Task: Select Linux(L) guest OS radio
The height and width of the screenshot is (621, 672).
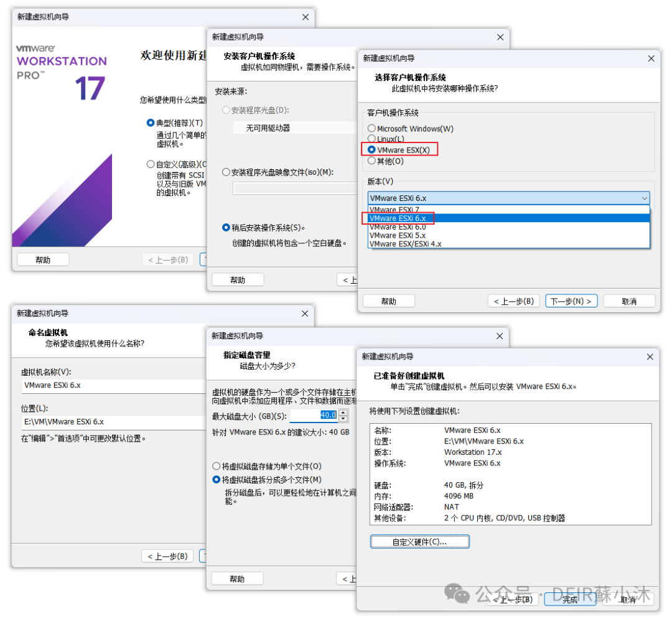Action: tap(371, 139)
